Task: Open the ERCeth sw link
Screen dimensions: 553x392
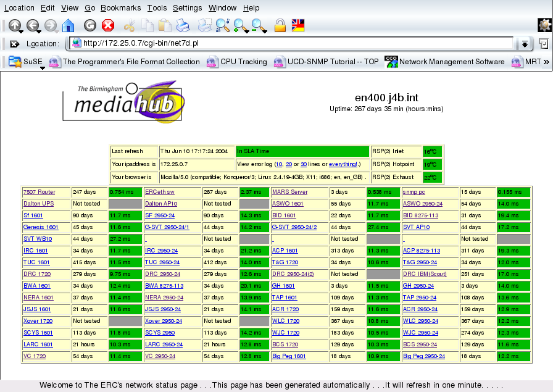Action: pos(160,192)
